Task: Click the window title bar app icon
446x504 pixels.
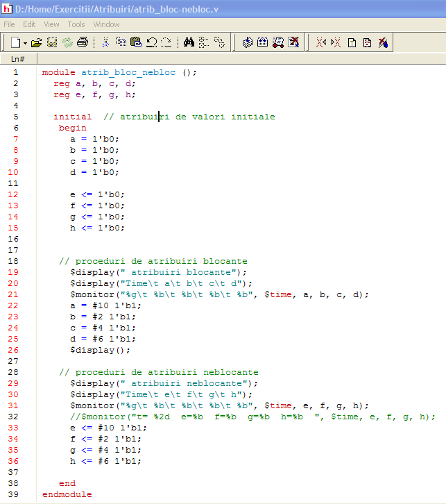Action: (7, 9)
